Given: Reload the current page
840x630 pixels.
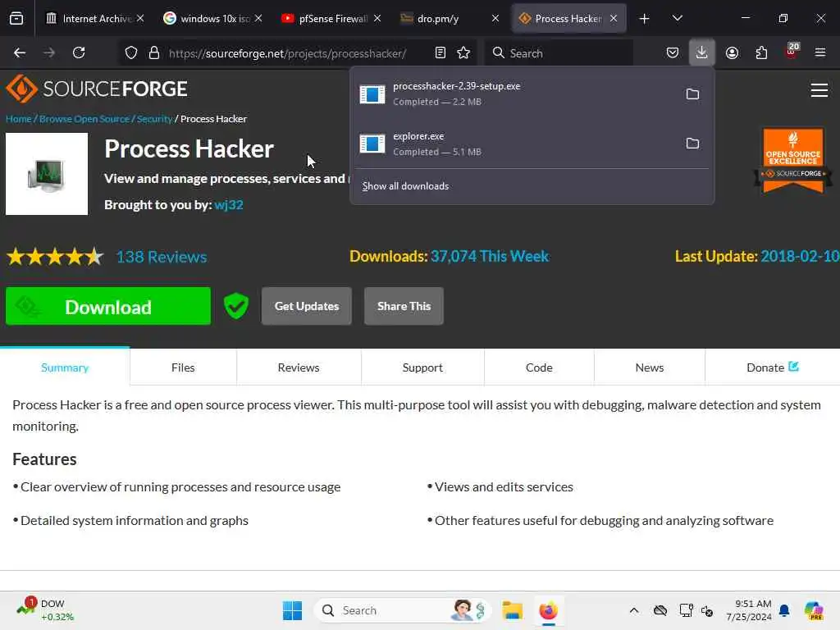Looking at the screenshot, I should click(79, 52).
